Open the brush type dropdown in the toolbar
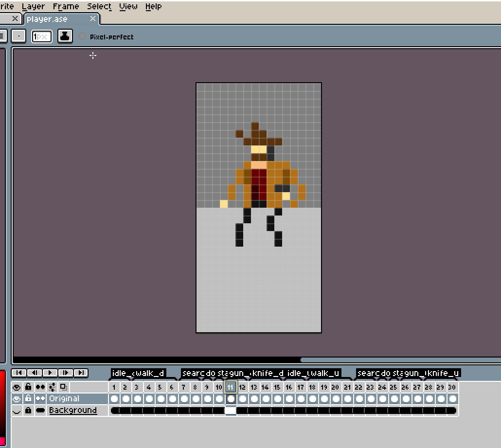The height and width of the screenshot is (448, 501). [x=18, y=36]
